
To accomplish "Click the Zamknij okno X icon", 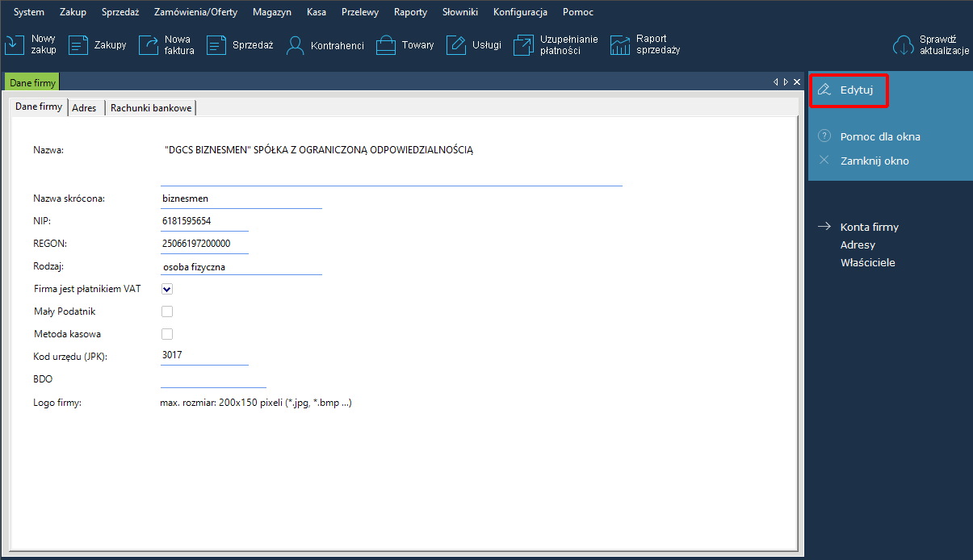I will pos(824,161).
